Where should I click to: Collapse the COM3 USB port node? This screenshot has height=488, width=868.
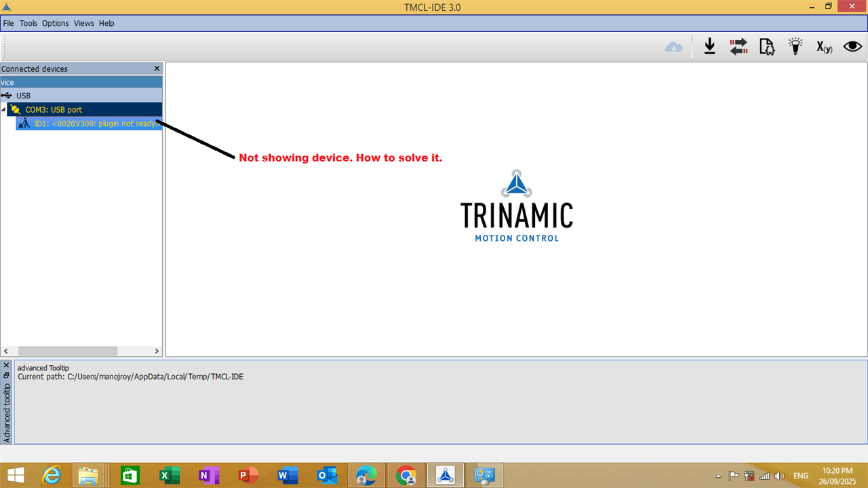(3, 110)
